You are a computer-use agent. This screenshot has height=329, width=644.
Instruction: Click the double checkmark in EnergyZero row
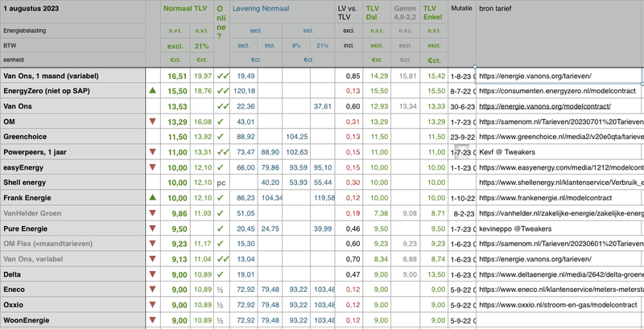223,91
